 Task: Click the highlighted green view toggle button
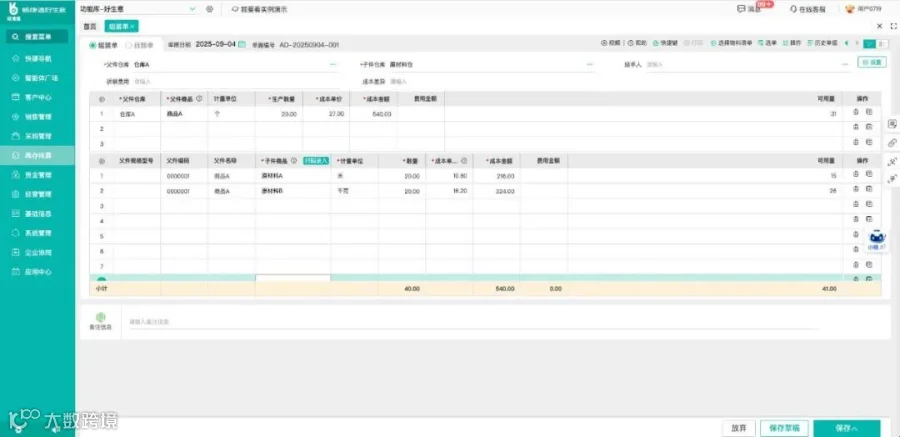point(870,44)
